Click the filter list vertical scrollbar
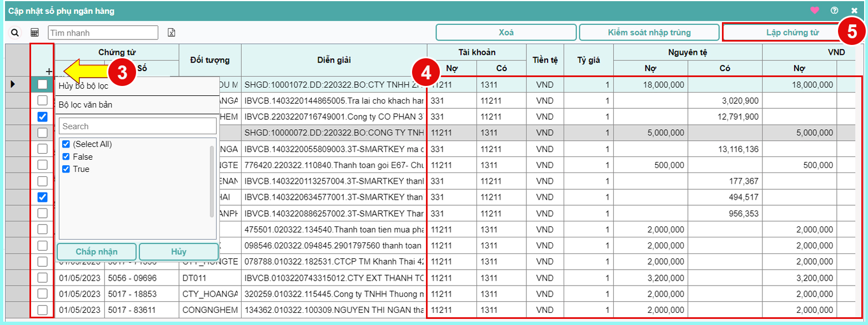 (212, 180)
